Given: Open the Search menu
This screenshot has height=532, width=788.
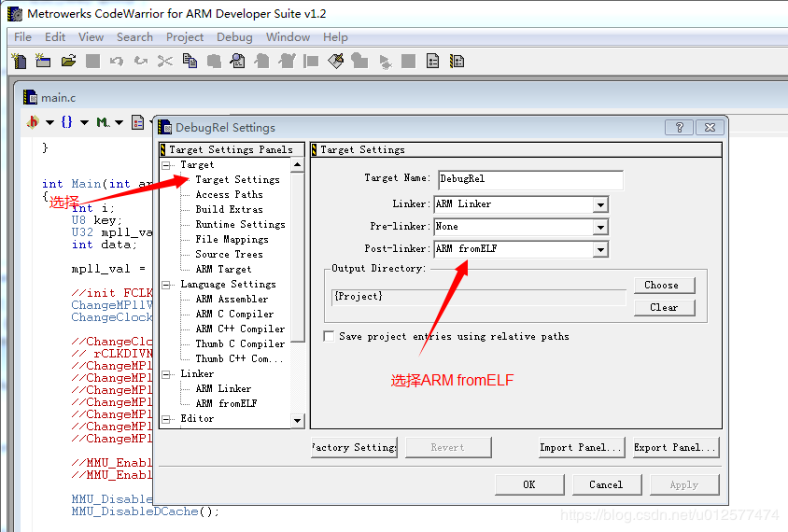Looking at the screenshot, I should click(134, 37).
